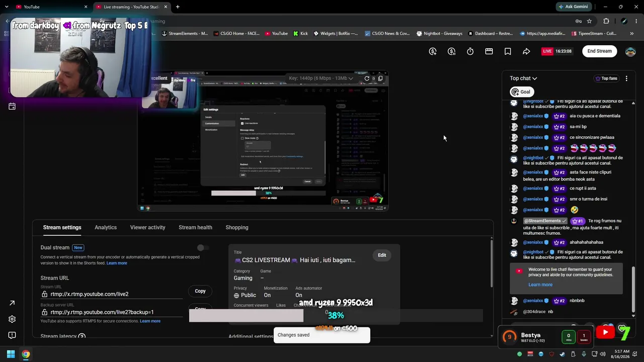This screenshot has height=362, width=644.
Task: Open sidebar settings gear icon
Action: (x=12, y=319)
